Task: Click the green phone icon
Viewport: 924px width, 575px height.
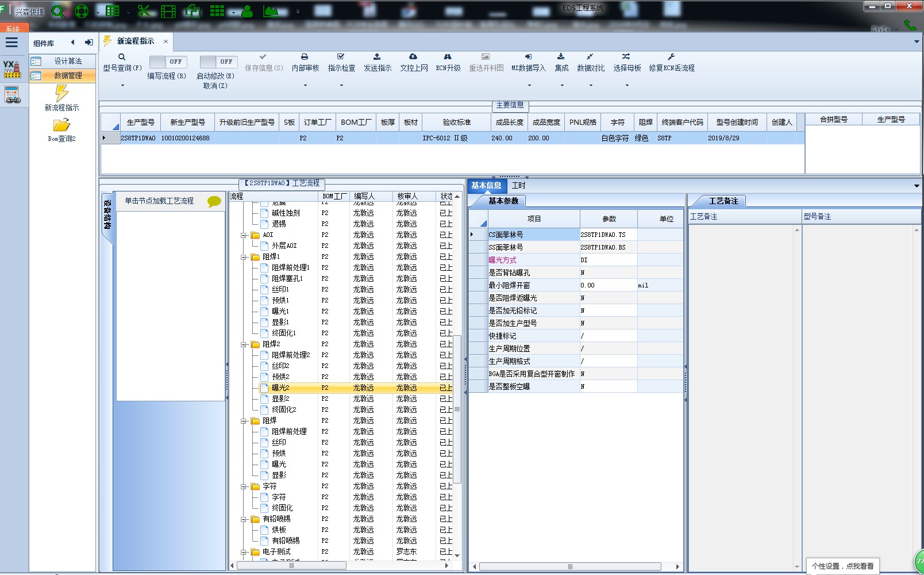Action: pos(910,25)
